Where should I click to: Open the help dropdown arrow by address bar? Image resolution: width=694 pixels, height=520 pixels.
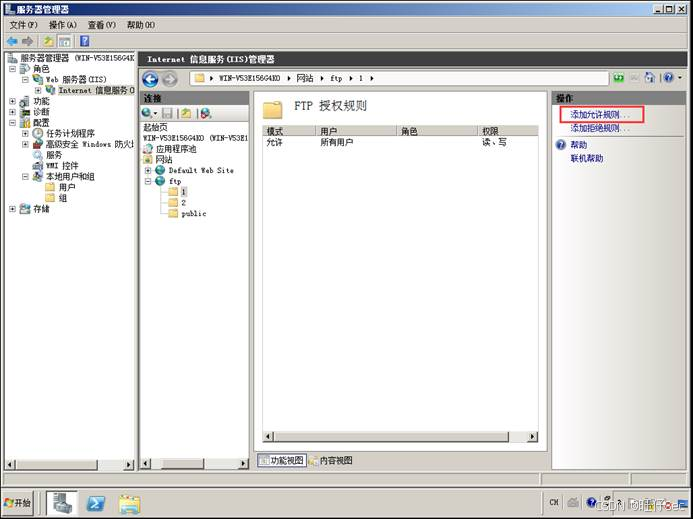(x=680, y=78)
